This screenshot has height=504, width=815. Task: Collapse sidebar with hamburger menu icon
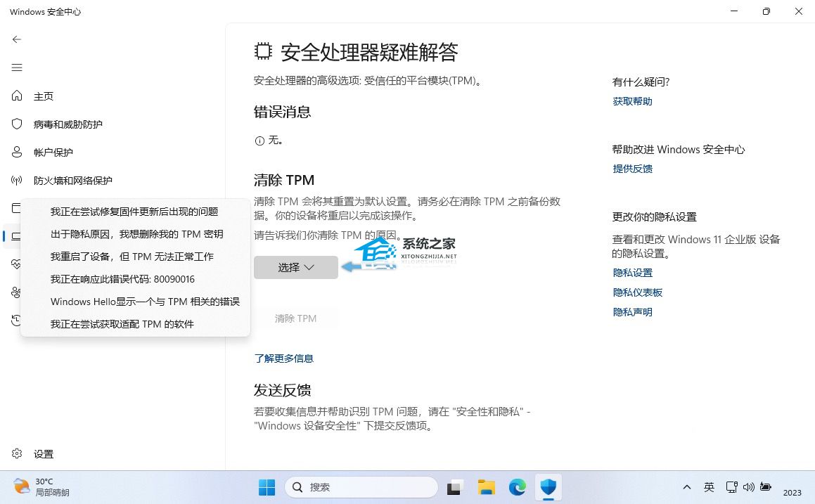[17, 67]
